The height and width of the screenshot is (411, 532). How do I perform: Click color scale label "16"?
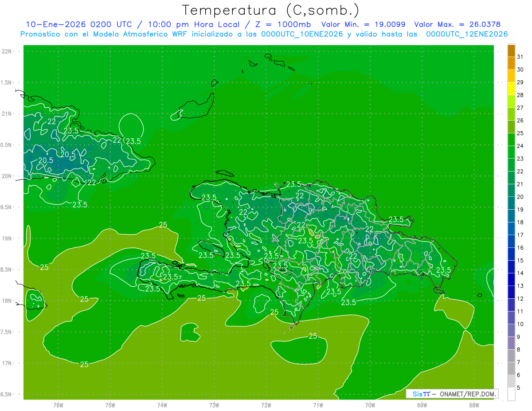click(x=520, y=247)
